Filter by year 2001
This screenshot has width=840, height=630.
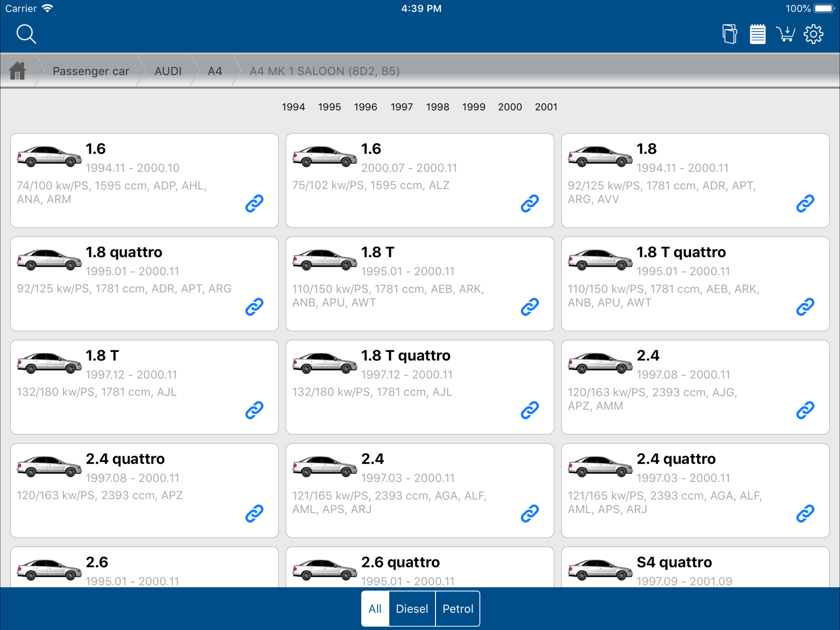coord(546,107)
